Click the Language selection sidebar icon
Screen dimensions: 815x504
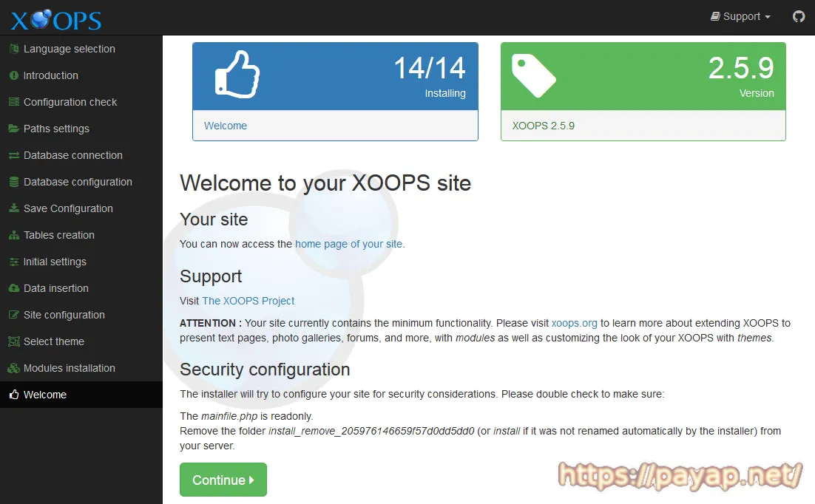(14, 49)
